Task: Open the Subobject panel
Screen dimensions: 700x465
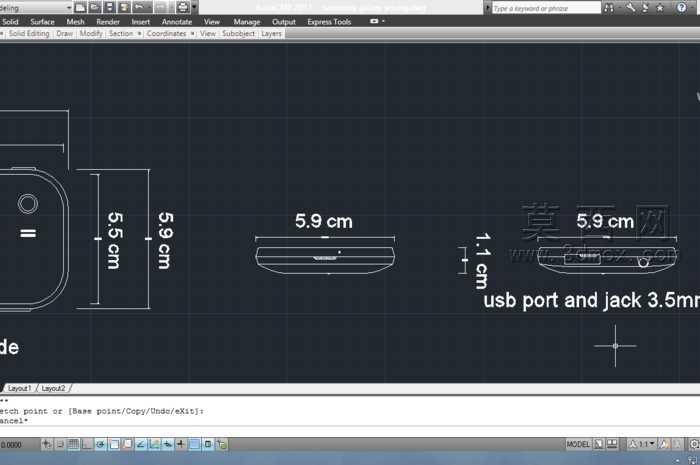Action: (238, 33)
